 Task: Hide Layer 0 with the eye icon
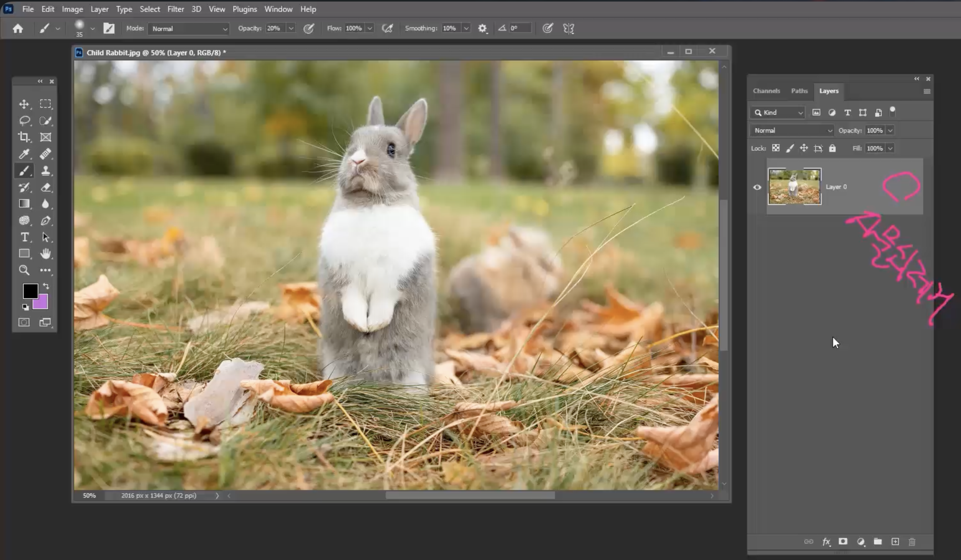pyautogui.click(x=757, y=187)
